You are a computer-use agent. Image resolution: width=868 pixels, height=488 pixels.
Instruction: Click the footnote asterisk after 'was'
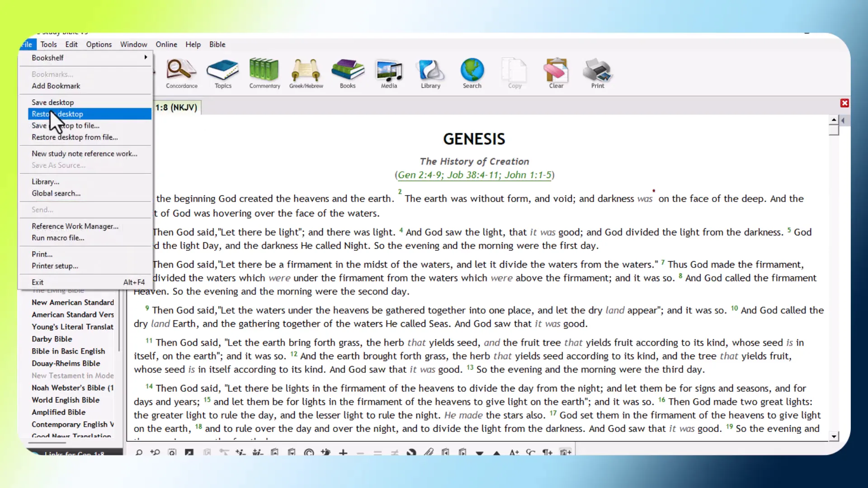click(x=654, y=192)
